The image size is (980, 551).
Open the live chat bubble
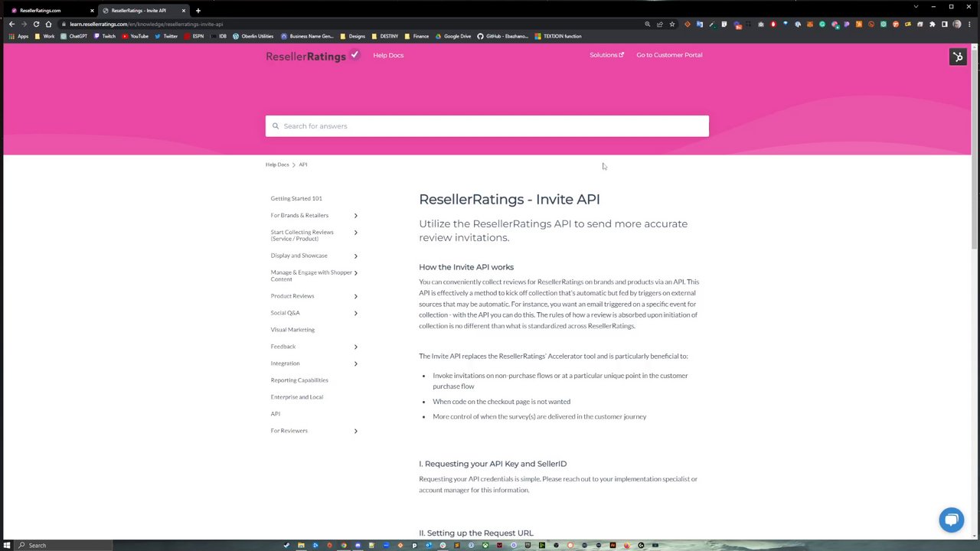(x=952, y=520)
